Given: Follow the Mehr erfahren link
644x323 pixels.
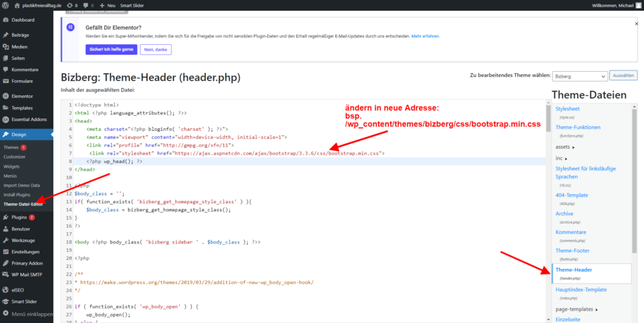Looking at the screenshot, I should click(426, 36).
